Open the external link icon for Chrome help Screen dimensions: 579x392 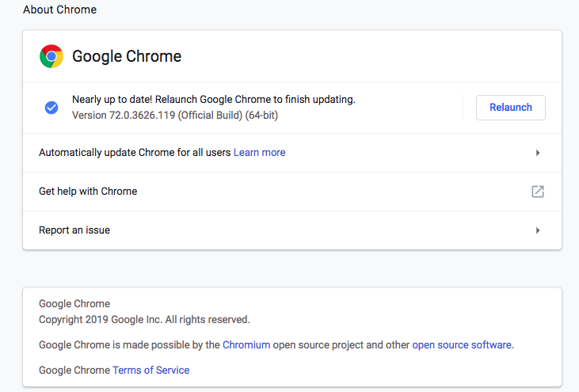(x=538, y=192)
